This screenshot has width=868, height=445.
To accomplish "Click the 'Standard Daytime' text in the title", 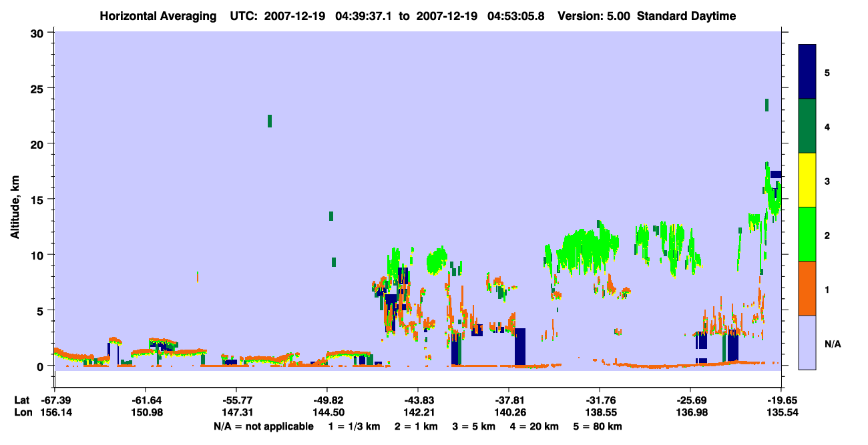I will pos(686,16).
